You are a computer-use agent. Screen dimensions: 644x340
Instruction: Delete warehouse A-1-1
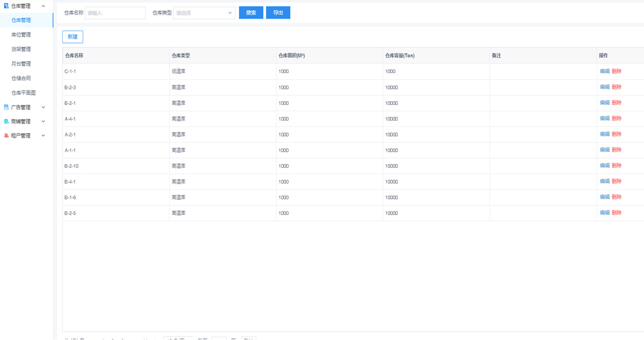[616, 150]
